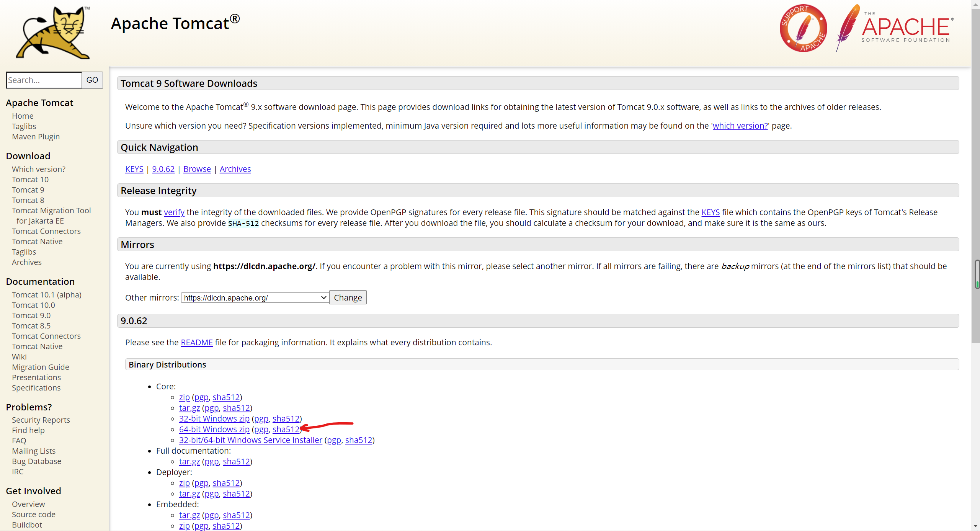Select Tomcat 10 in Download sidebar
Image resolution: width=980 pixels, height=531 pixels.
point(30,179)
